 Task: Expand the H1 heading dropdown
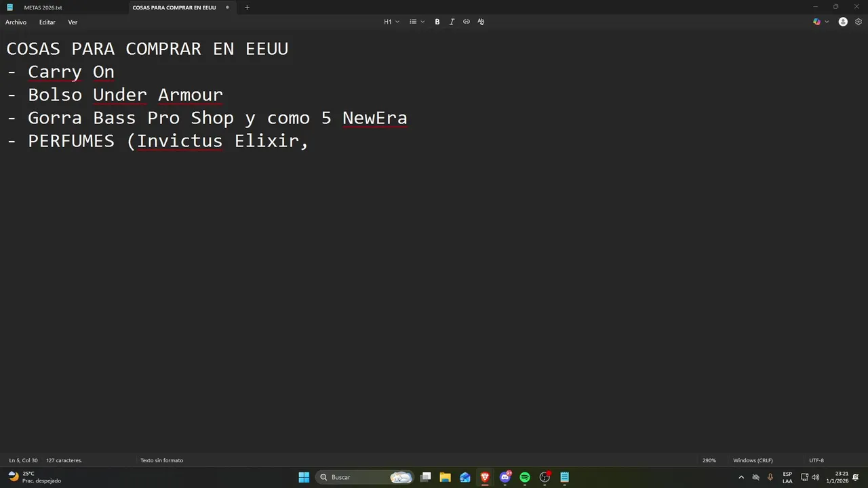(392, 22)
